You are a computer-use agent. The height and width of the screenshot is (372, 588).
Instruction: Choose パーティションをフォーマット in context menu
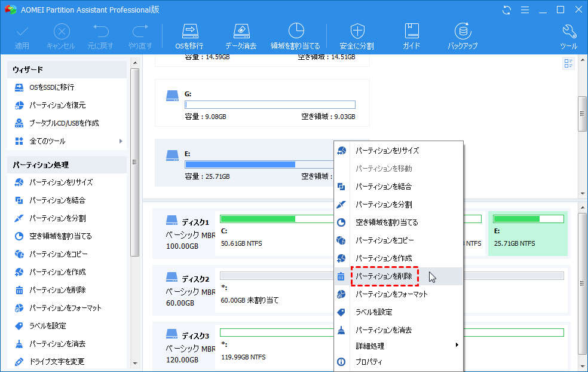399,294
